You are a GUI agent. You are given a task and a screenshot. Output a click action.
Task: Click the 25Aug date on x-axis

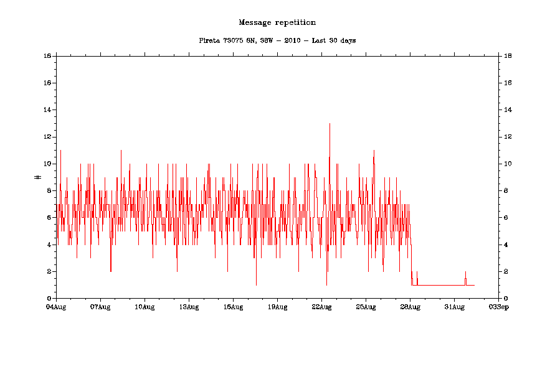[x=366, y=306]
